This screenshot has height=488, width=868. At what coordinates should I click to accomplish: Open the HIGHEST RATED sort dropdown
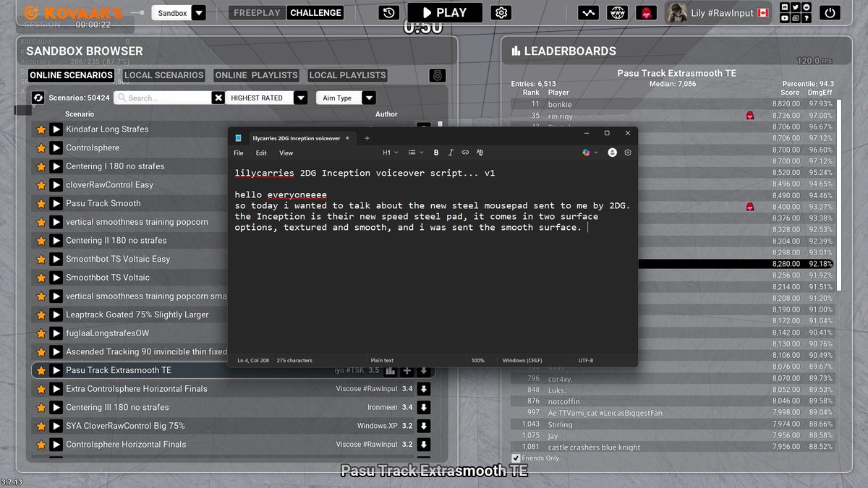coord(300,98)
